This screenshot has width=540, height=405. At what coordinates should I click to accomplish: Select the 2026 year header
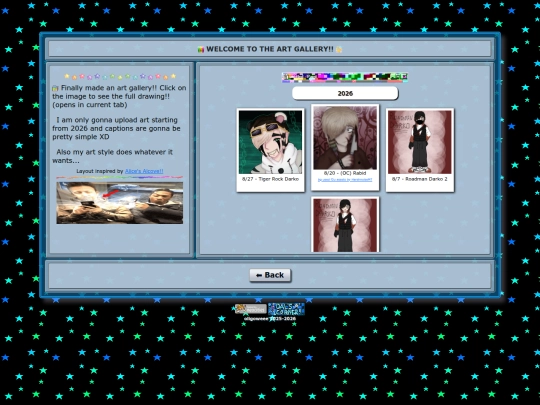[x=345, y=93]
